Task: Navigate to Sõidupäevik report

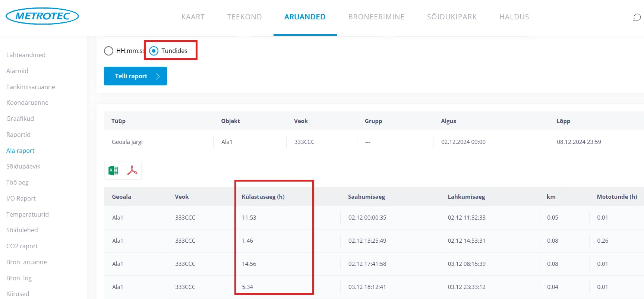Action: click(23, 166)
